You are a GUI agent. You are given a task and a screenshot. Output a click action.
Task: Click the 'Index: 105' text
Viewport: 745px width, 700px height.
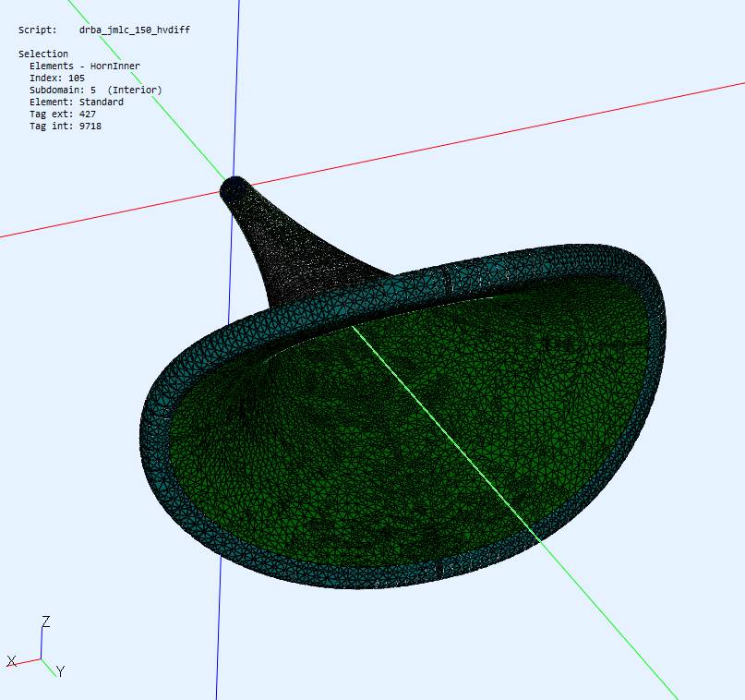point(57,78)
